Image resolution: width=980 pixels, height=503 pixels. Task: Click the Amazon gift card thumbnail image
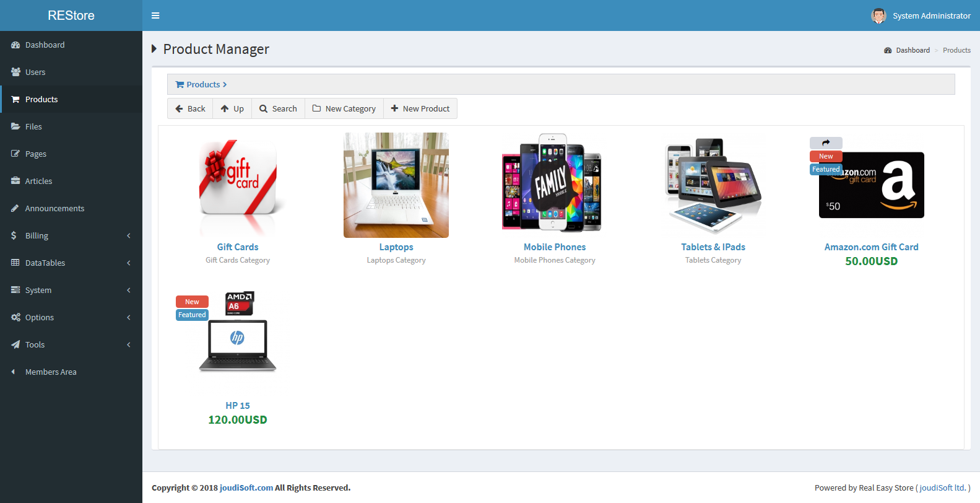pyautogui.click(x=872, y=185)
